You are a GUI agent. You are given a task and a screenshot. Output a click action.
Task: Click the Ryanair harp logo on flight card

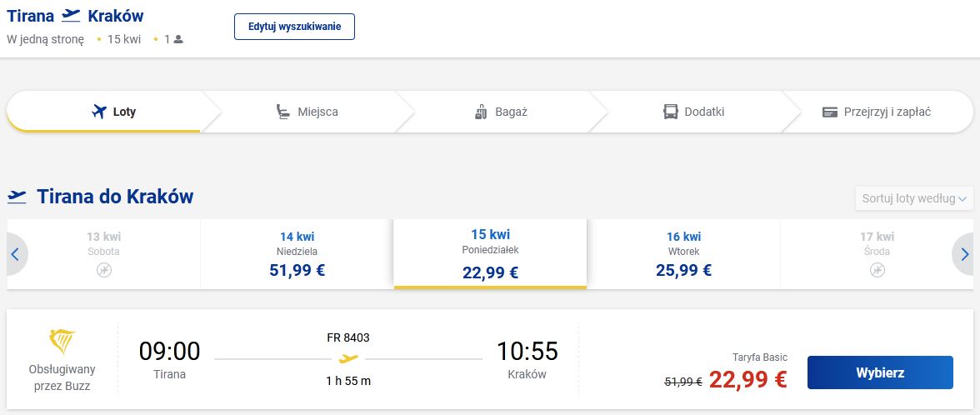62,342
